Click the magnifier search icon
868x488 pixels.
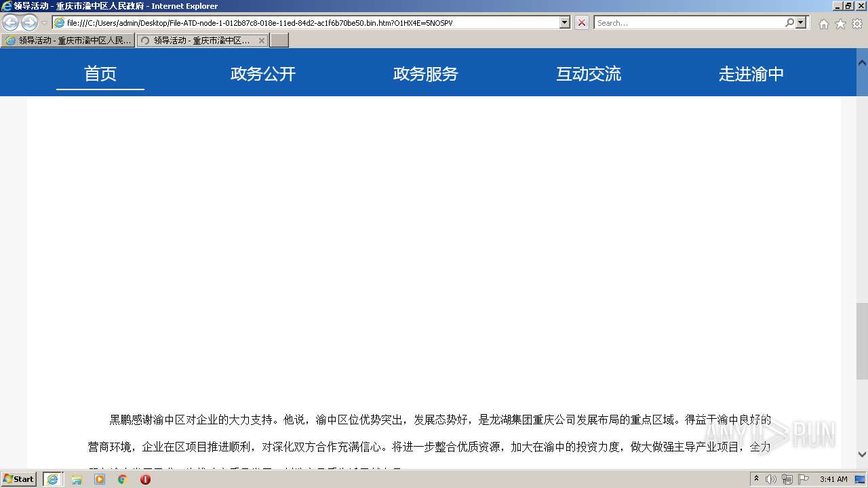(x=789, y=22)
